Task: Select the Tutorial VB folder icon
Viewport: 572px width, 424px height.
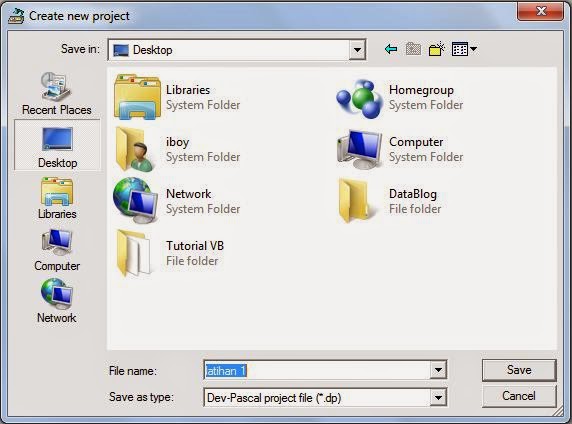Action: click(x=134, y=253)
